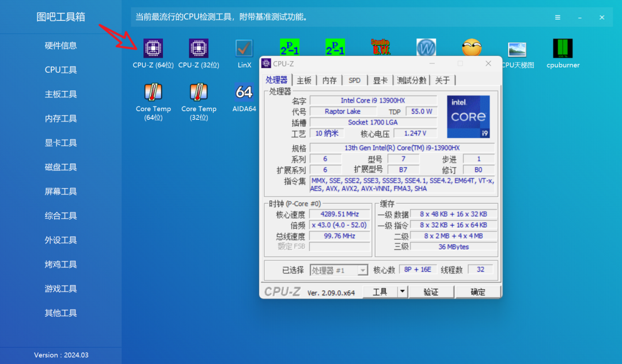Click the instruction set list starting MMX, SSE

tap(403, 185)
